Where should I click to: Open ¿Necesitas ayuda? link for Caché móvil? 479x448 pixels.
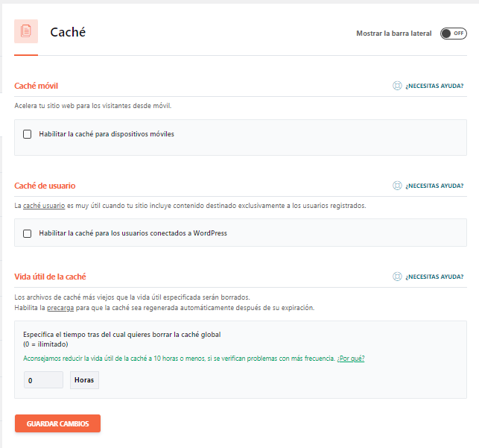(x=434, y=86)
